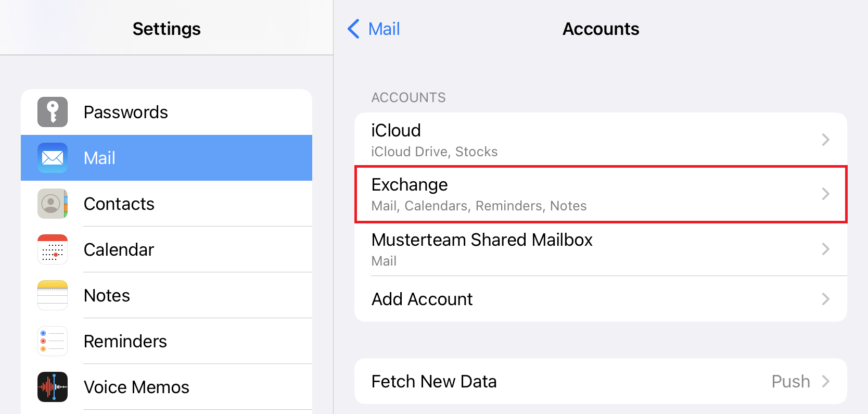
Task: Click the Voice Memos waveform icon
Action: [53, 387]
